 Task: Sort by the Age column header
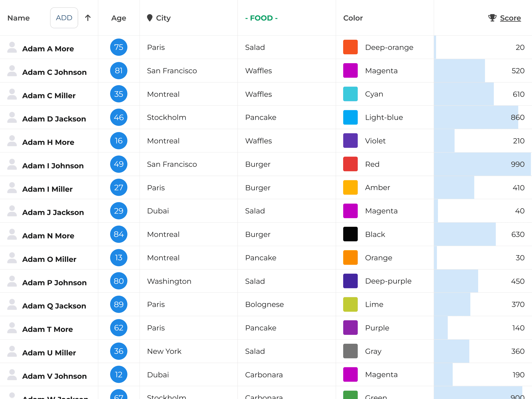[x=119, y=18]
